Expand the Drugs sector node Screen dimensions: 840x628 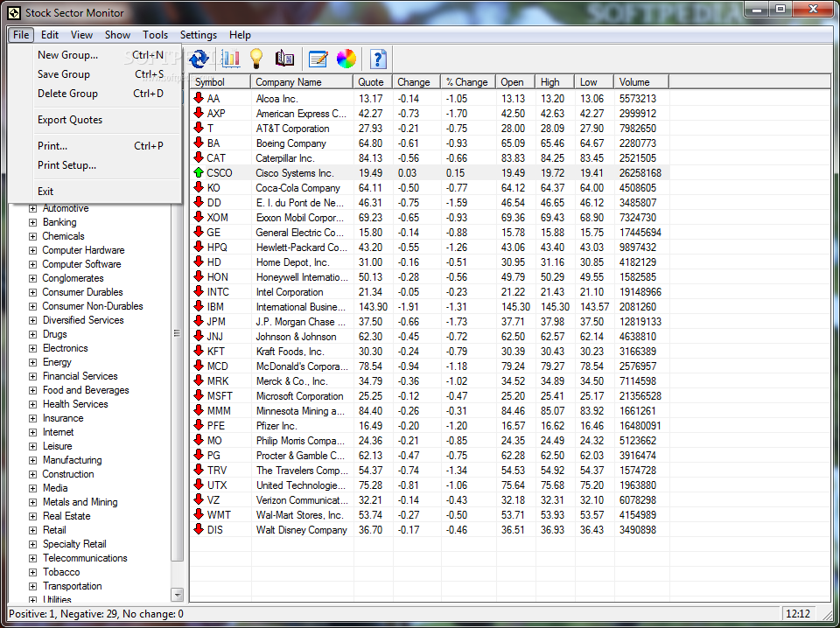(32, 334)
